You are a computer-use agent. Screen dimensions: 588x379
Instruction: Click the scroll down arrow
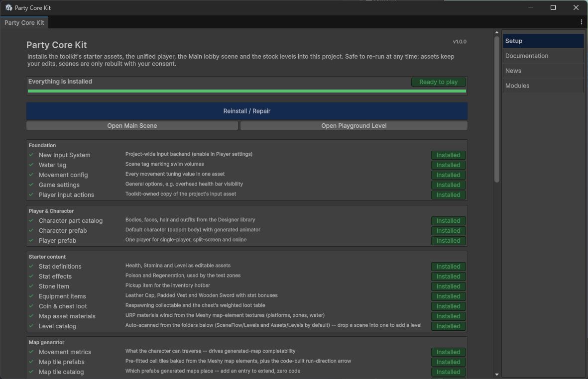[496, 374]
